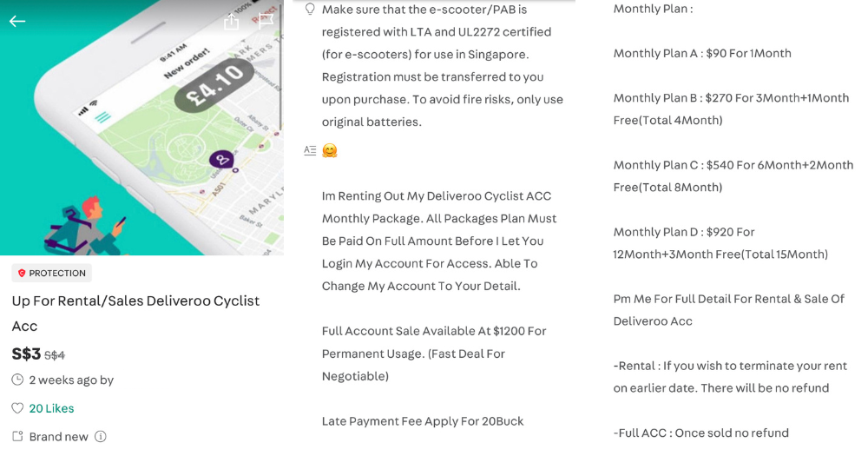Click the PROTECTION badge
868x456 pixels.
click(51, 273)
